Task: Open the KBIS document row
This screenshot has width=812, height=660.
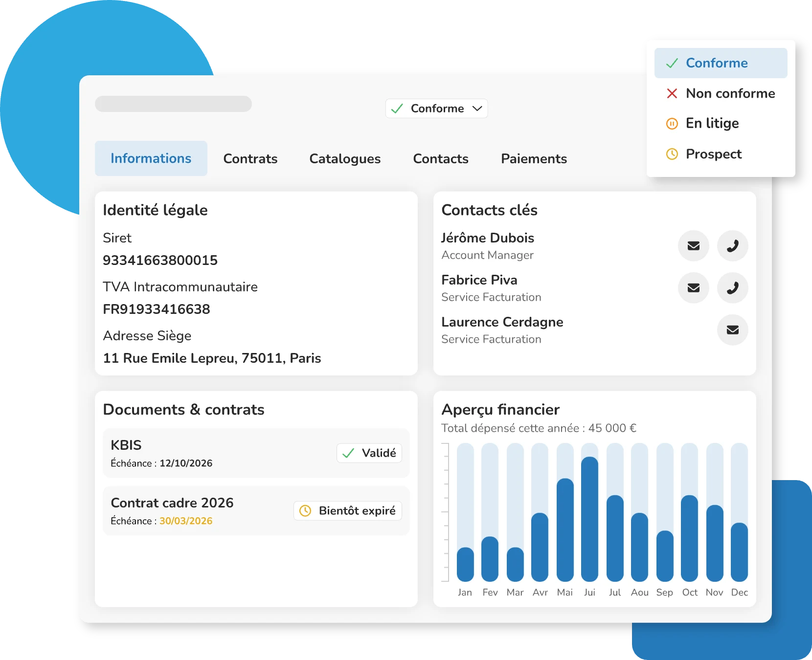Action: coord(256,453)
